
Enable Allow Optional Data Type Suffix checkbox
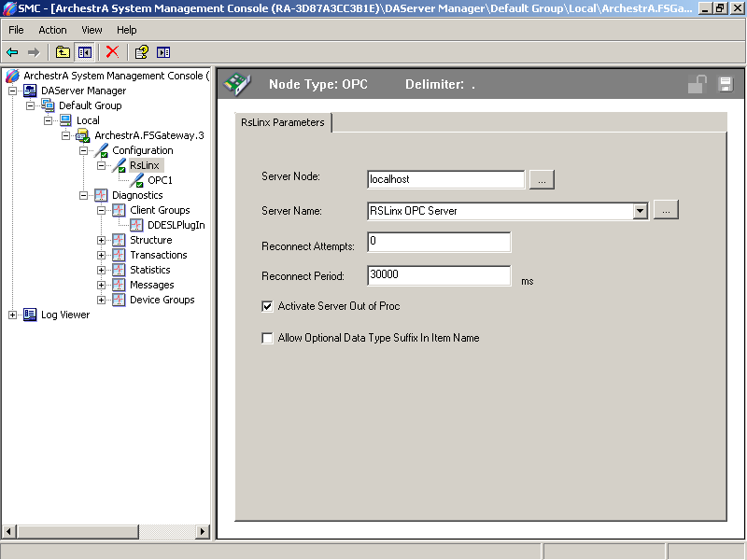tap(268, 338)
